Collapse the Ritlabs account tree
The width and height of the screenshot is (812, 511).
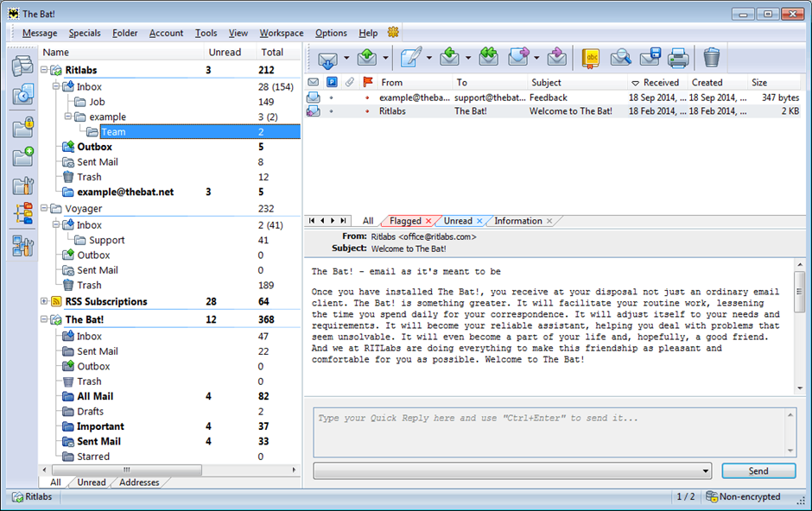[x=45, y=70]
